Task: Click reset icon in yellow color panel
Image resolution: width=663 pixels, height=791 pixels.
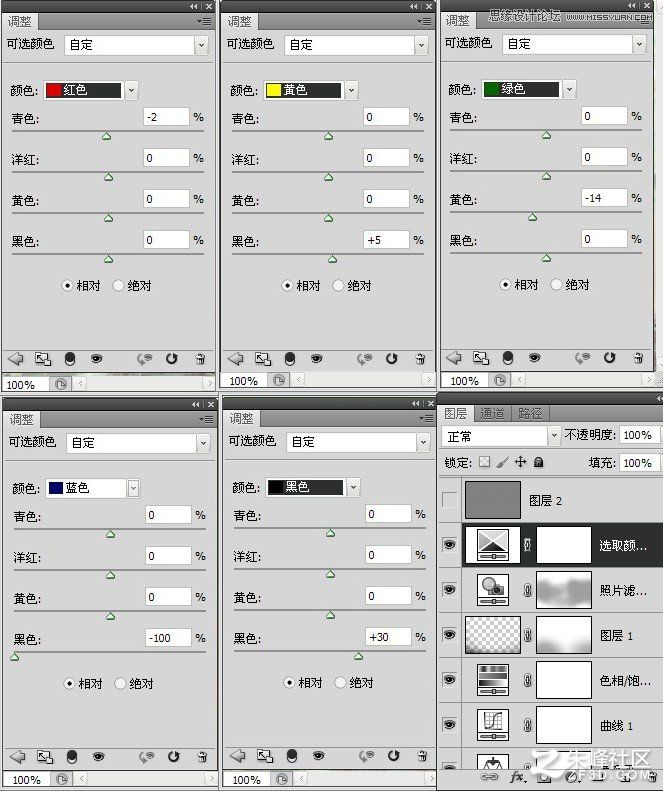Action: click(x=392, y=359)
